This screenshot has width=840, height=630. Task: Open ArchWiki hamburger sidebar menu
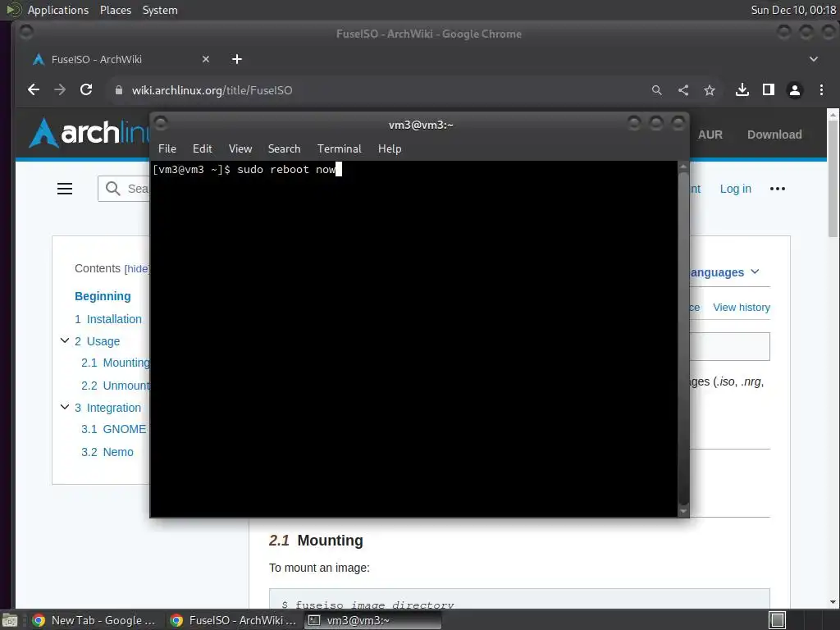(65, 189)
